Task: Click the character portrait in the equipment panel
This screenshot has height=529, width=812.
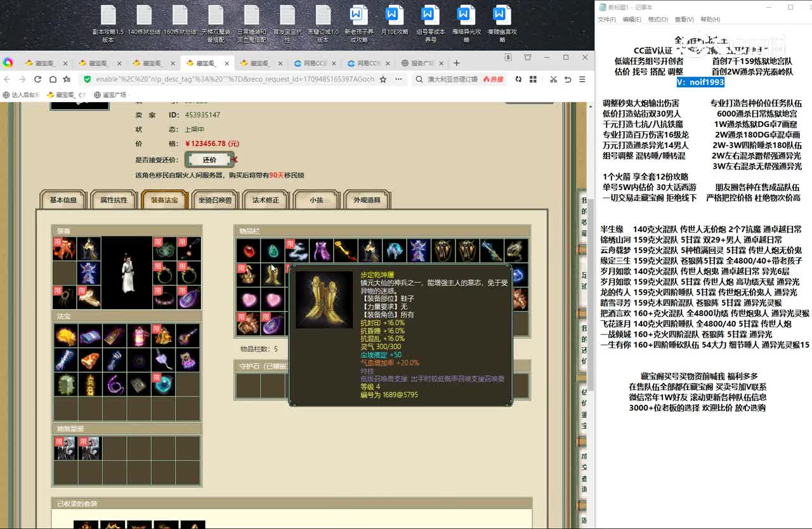Action: coord(127,273)
